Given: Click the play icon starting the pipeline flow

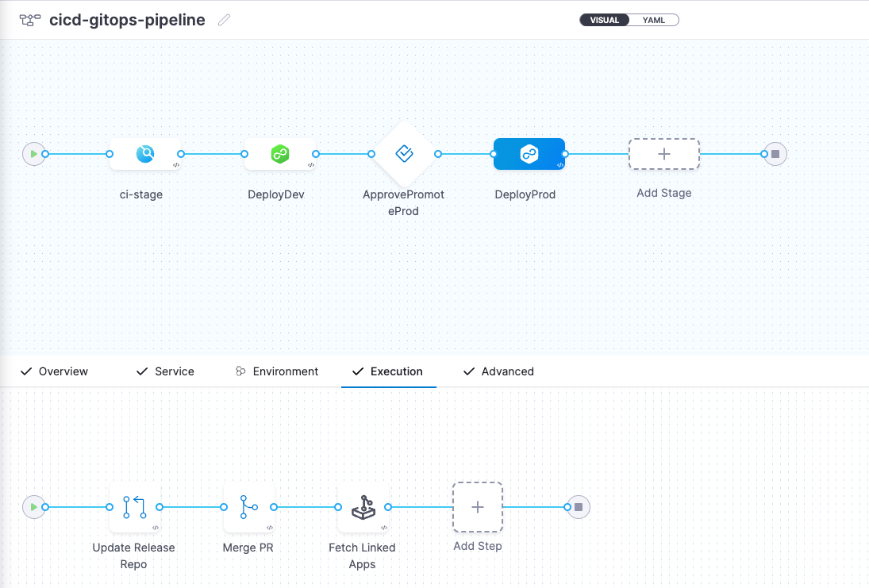Looking at the screenshot, I should [34, 154].
